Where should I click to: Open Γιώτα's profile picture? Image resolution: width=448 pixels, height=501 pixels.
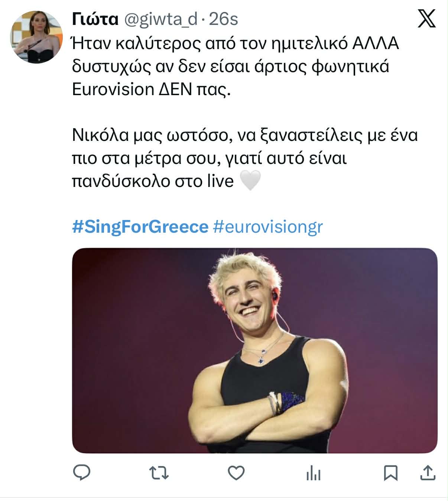click(x=36, y=37)
